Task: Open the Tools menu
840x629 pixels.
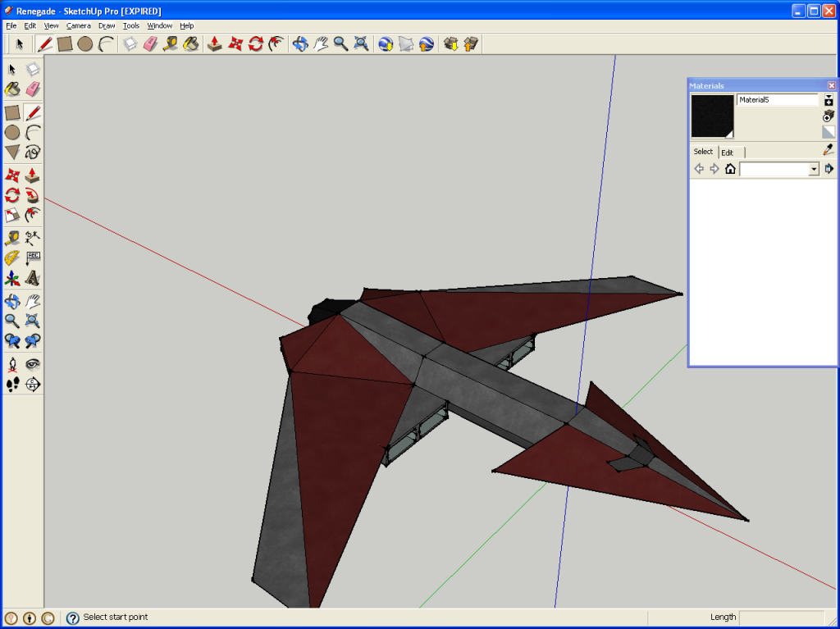Action: [x=130, y=25]
